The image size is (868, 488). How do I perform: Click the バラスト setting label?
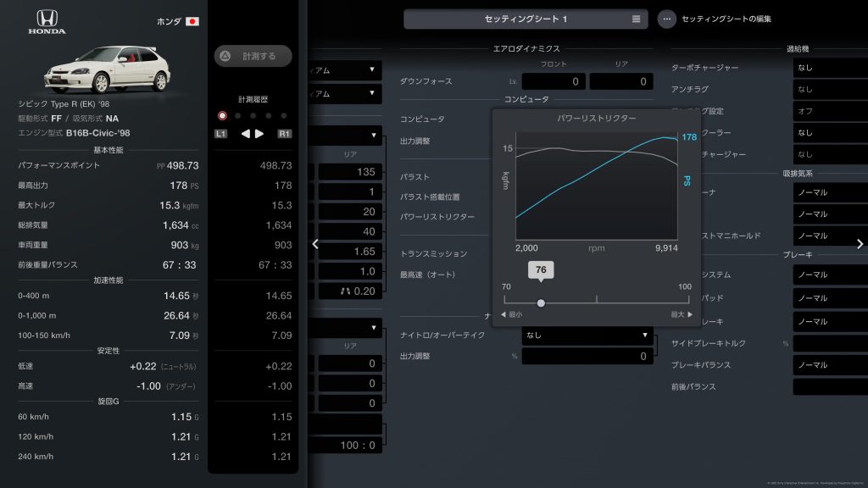415,177
